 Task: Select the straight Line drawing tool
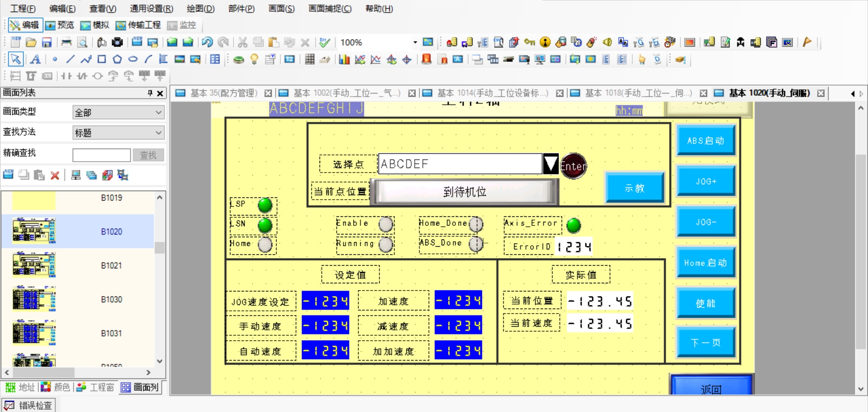70,59
